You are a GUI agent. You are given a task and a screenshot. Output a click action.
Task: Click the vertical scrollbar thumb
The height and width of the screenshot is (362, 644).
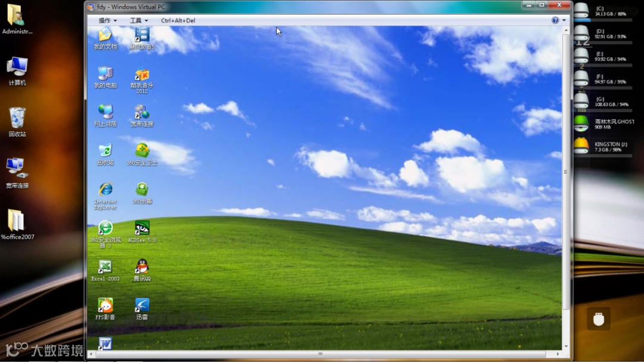(x=566, y=172)
